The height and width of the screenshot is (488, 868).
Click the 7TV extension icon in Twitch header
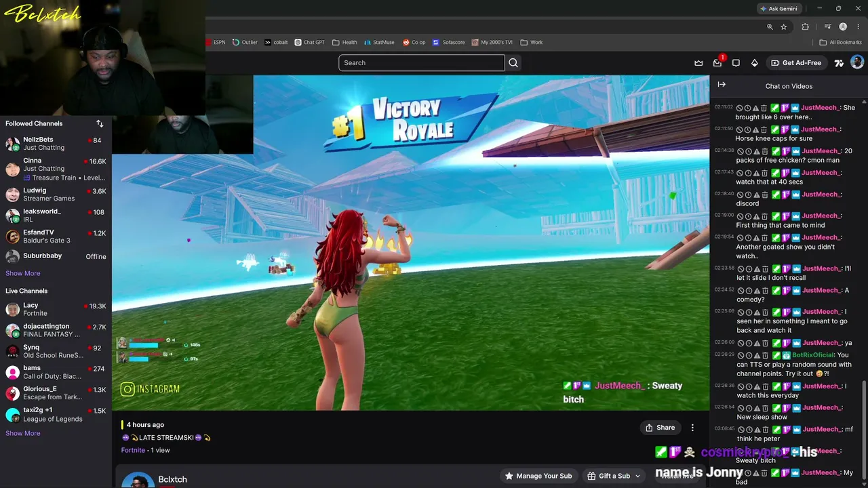point(839,63)
